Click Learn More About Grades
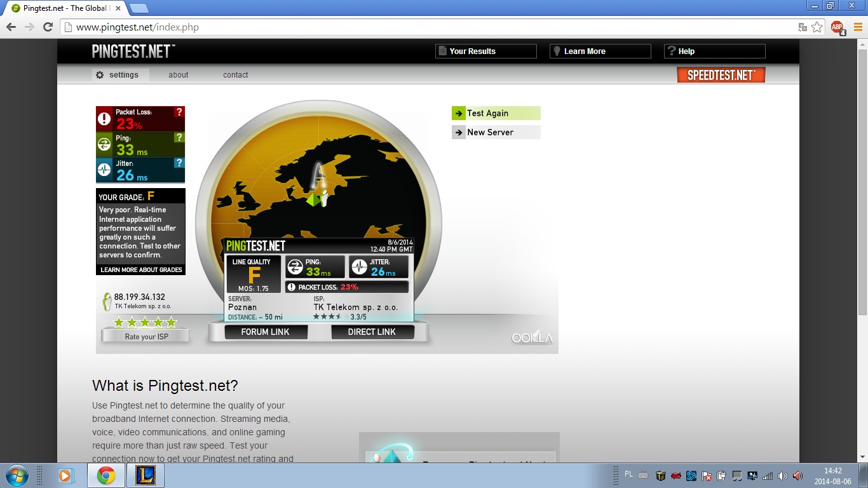This screenshot has height=488, width=868. [x=141, y=270]
